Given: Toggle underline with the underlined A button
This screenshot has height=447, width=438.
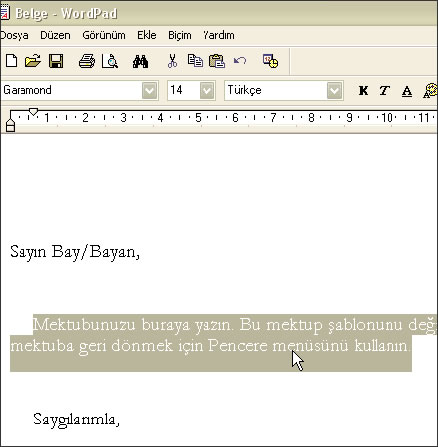Looking at the screenshot, I should [x=407, y=91].
